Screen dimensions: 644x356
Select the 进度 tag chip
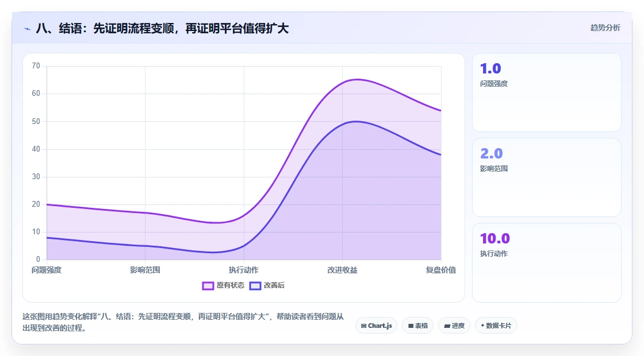click(x=454, y=326)
